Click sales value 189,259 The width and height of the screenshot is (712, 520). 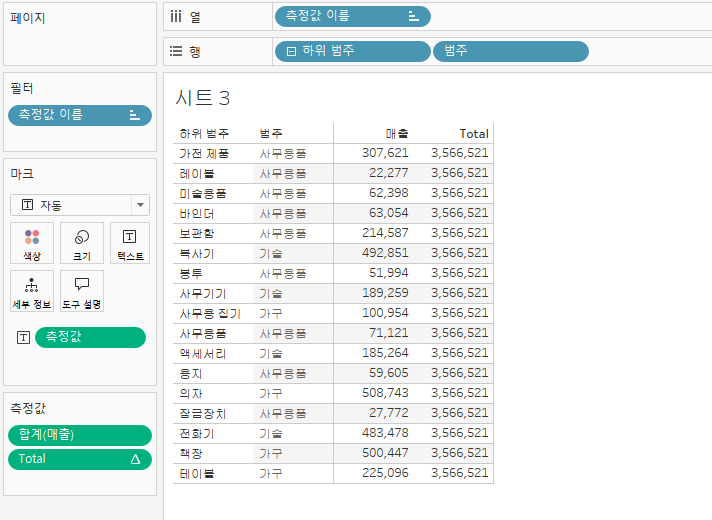385,292
